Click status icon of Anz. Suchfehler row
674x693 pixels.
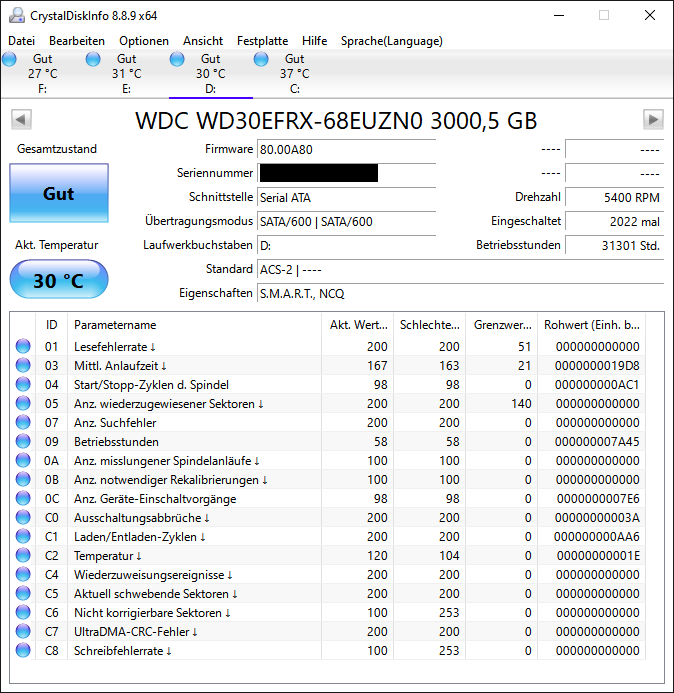23,422
